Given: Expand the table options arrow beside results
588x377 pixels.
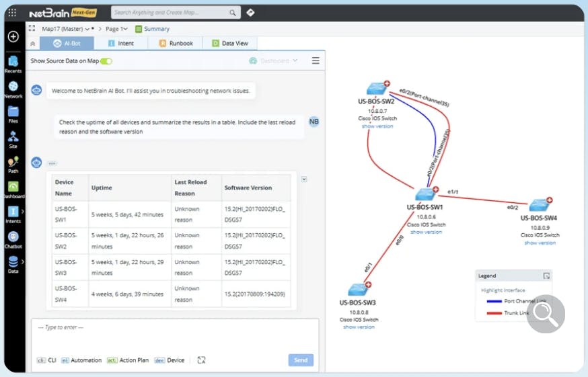Looking at the screenshot, I should [304, 179].
